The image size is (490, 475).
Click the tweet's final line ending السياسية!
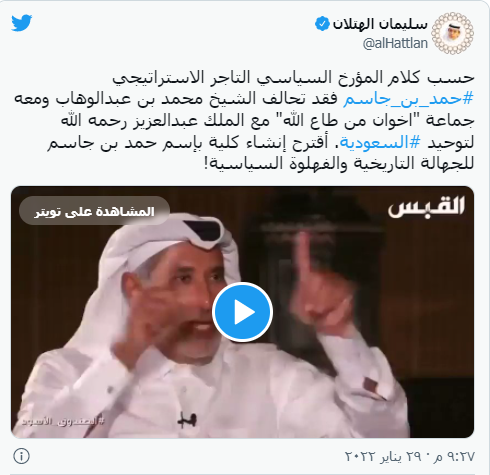[x=339, y=164]
